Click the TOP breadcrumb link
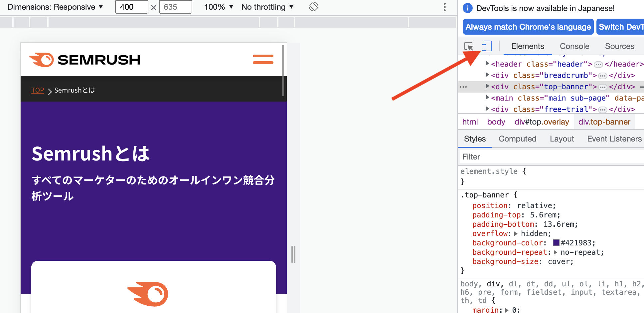This screenshot has width=644, height=313. [38, 90]
